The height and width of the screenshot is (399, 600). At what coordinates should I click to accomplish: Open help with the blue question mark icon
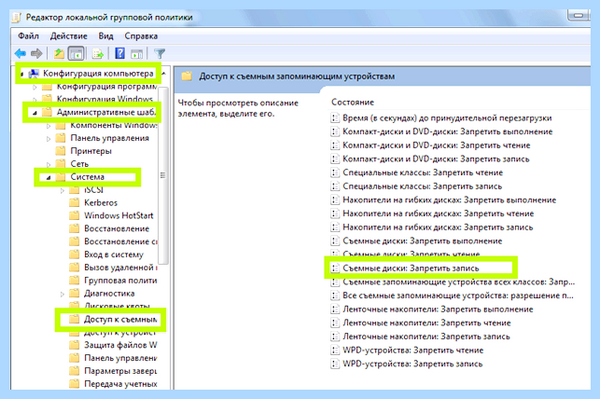coord(120,54)
